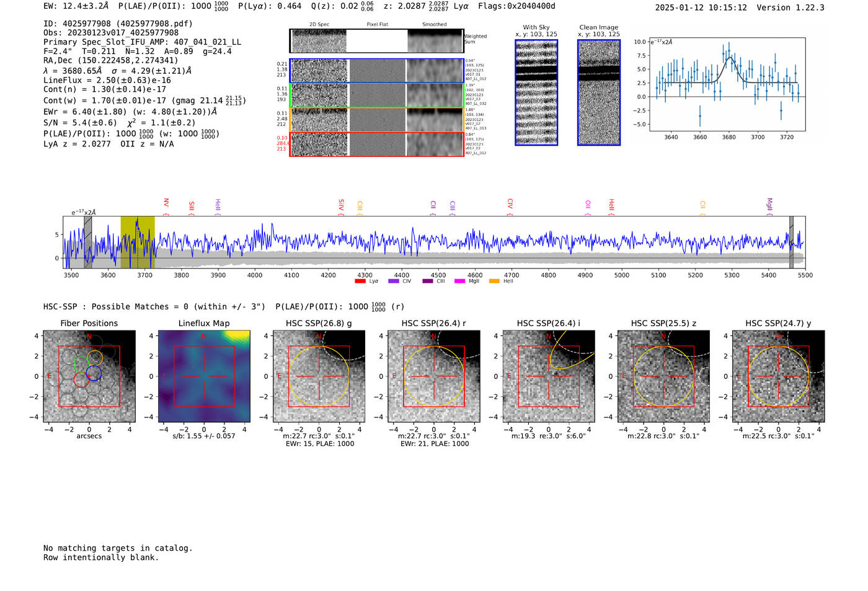Click the 'λ = 3680.65Å' wavelength line
868x591 pixels.
coord(117,71)
